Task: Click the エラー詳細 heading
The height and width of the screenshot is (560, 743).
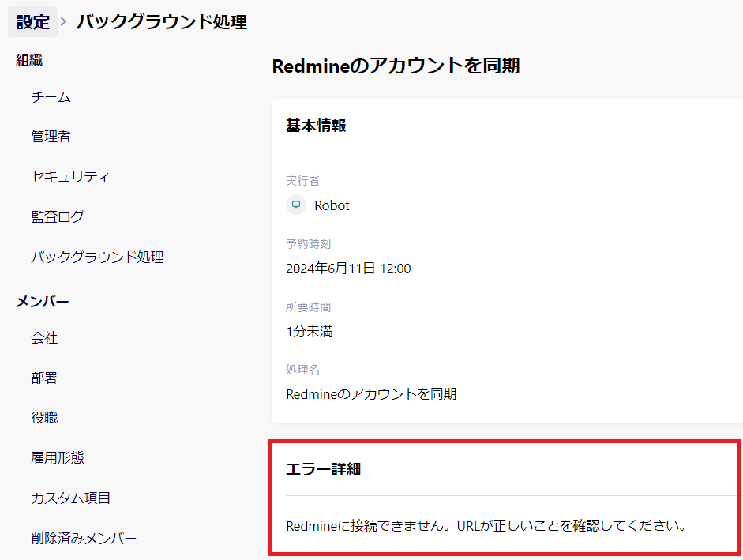Action: point(323,469)
